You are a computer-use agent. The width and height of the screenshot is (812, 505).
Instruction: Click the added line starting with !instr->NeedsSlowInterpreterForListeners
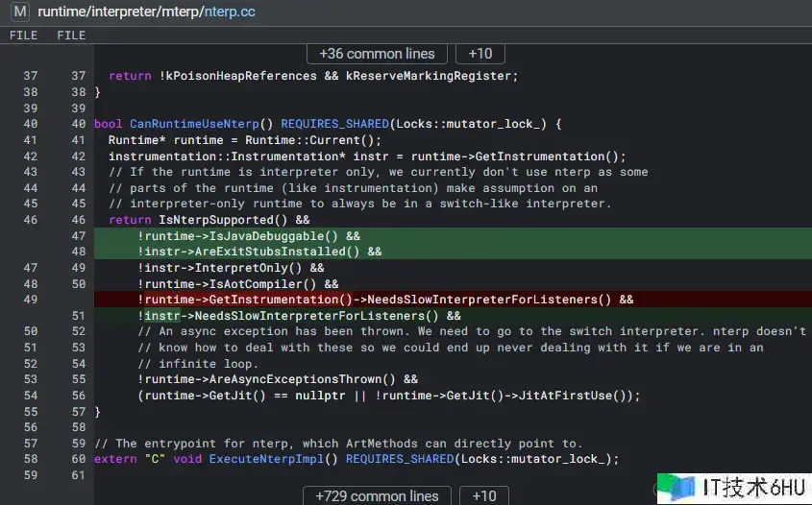pyautogui.click(x=454, y=316)
